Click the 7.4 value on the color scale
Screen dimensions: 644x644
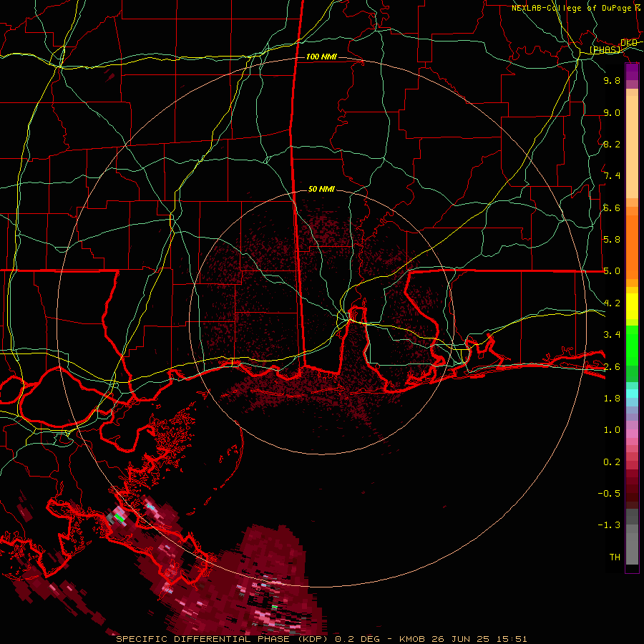click(x=612, y=176)
